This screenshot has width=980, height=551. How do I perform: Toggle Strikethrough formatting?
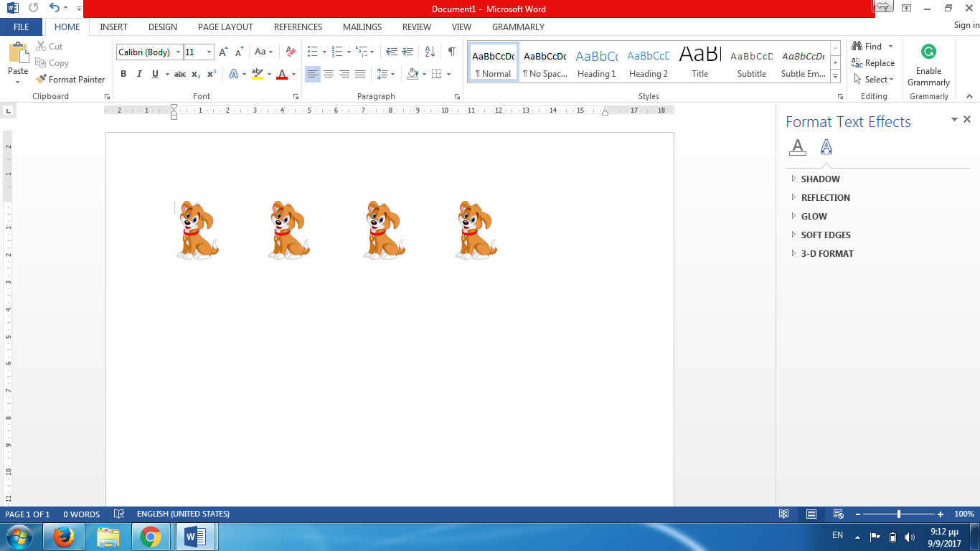(x=180, y=74)
